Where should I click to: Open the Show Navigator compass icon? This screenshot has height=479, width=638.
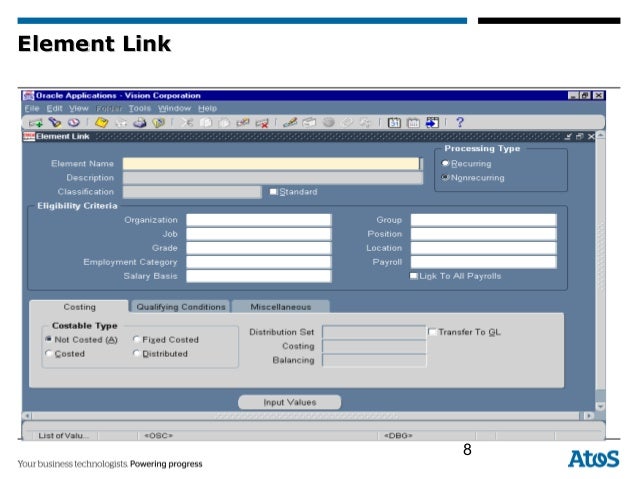pyautogui.click(x=74, y=122)
